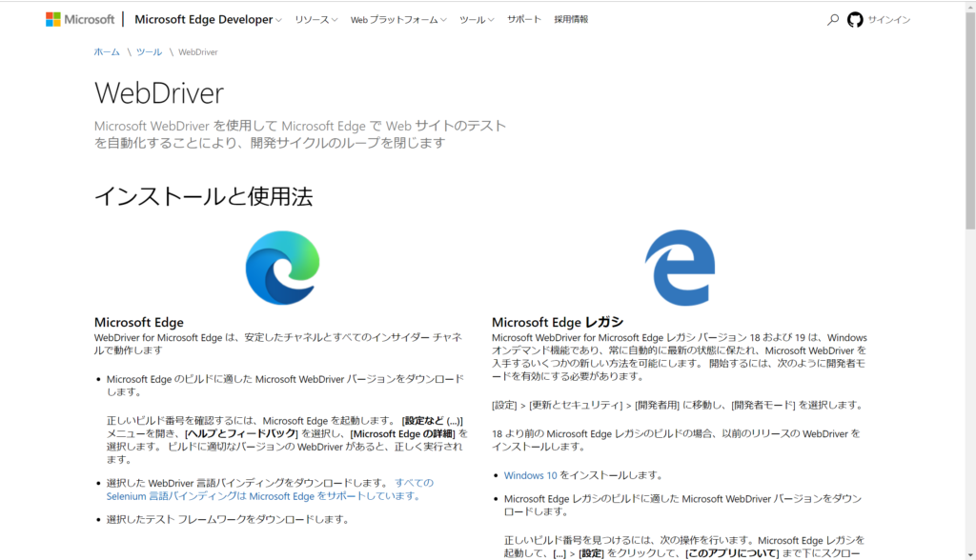Image resolution: width=976 pixels, height=560 pixels.
Task: Click the WebDriver page heading
Action: tap(159, 93)
